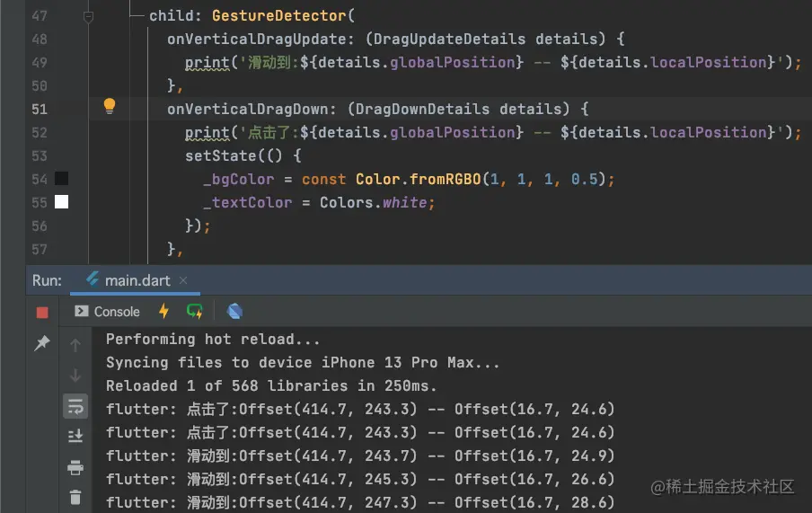The image size is (812, 513).
Task: Click the Flutter Hot Reload lightning icon
Action: click(163, 311)
